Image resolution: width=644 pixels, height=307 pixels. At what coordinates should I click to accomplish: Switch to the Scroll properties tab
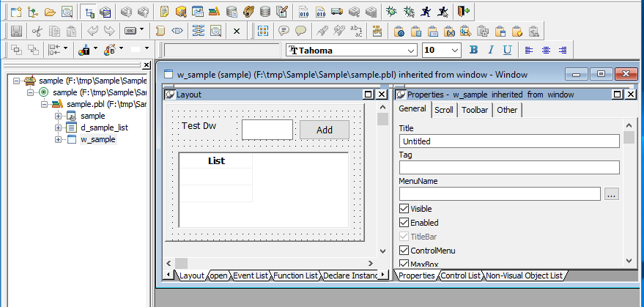tap(443, 110)
